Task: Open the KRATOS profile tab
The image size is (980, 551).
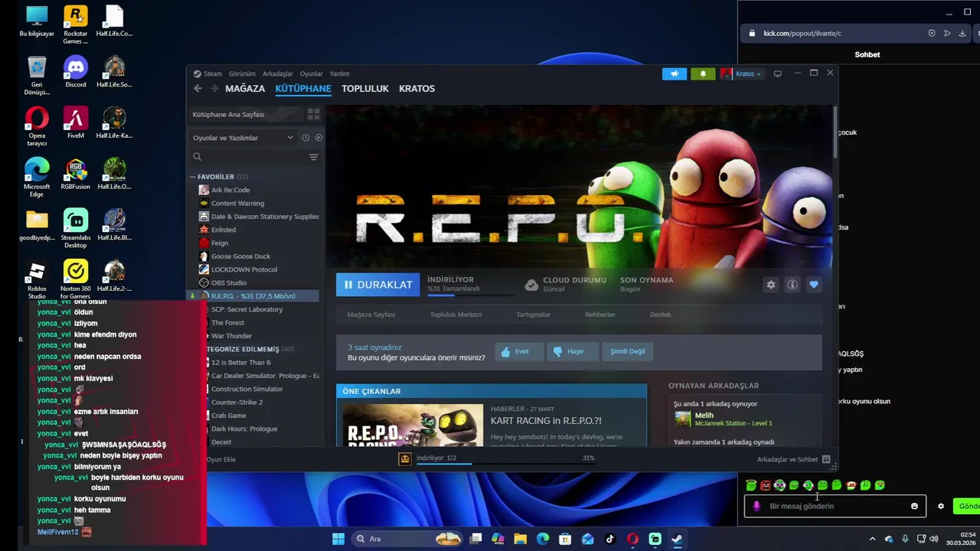Action: pos(416,89)
